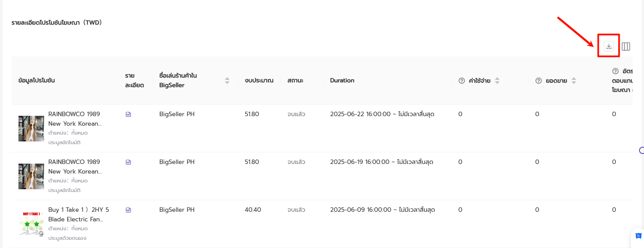Image resolution: width=644 pixels, height=248 pixels.
Task: Open details icon for first RAINBOWCO row
Action: [128, 114]
